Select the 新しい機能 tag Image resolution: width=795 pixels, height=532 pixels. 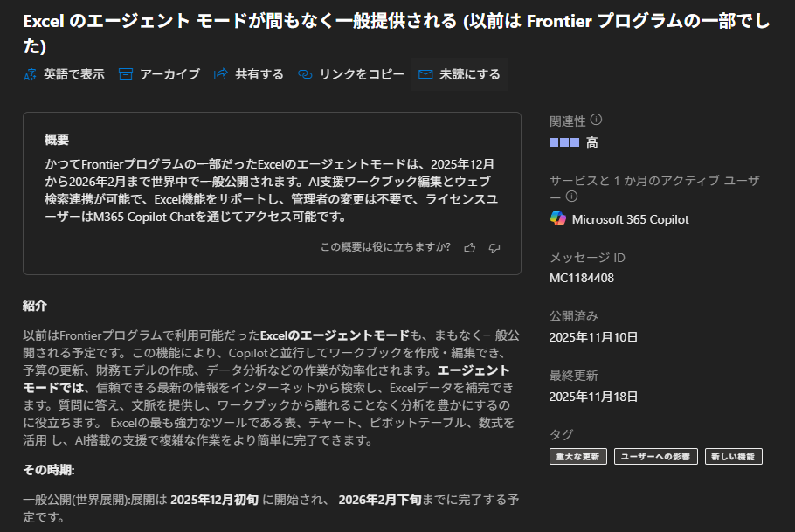coord(733,456)
